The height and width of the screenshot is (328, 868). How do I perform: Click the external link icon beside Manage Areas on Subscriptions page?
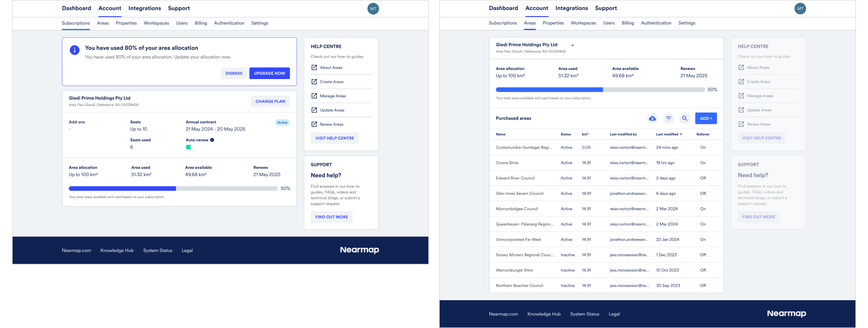(314, 96)
